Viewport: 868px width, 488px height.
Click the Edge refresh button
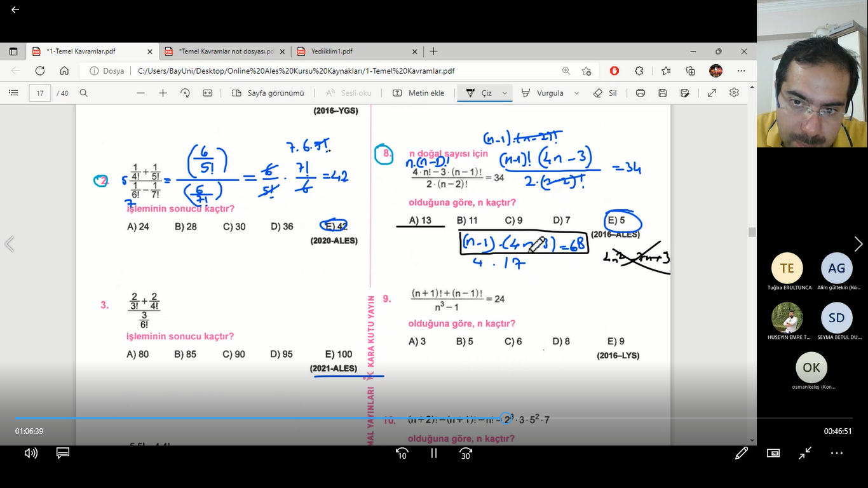point(40,71)
